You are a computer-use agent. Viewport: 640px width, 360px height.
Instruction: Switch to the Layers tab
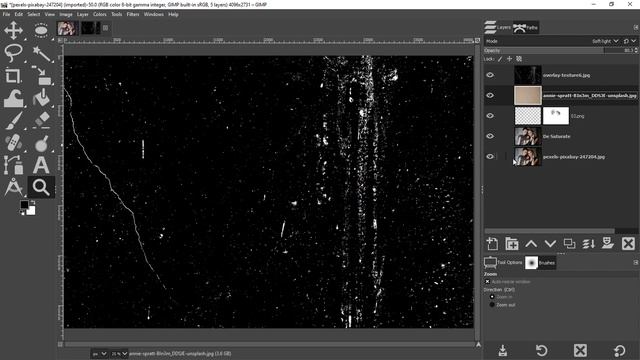click(x=498, y=27)
